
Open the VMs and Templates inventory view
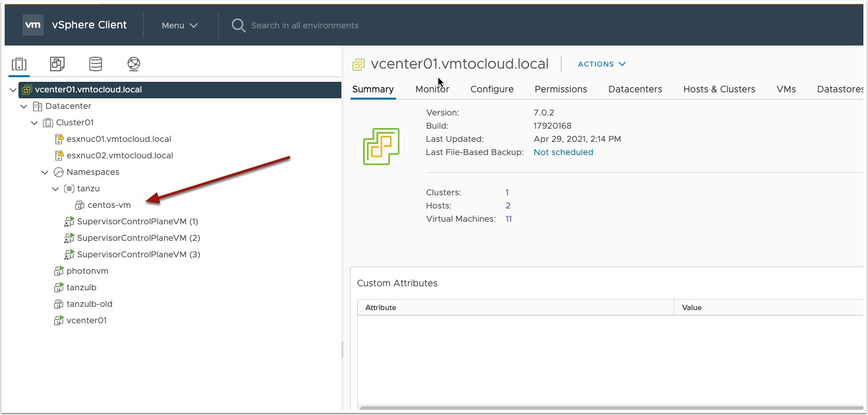pos(57,64)
